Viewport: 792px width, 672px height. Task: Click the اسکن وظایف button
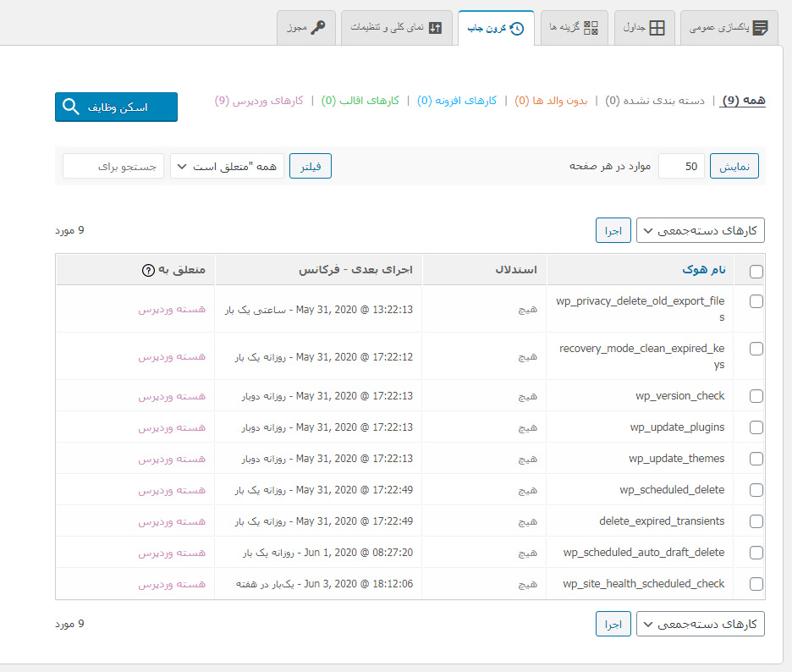pyautogui.click(x=116, y=107)
